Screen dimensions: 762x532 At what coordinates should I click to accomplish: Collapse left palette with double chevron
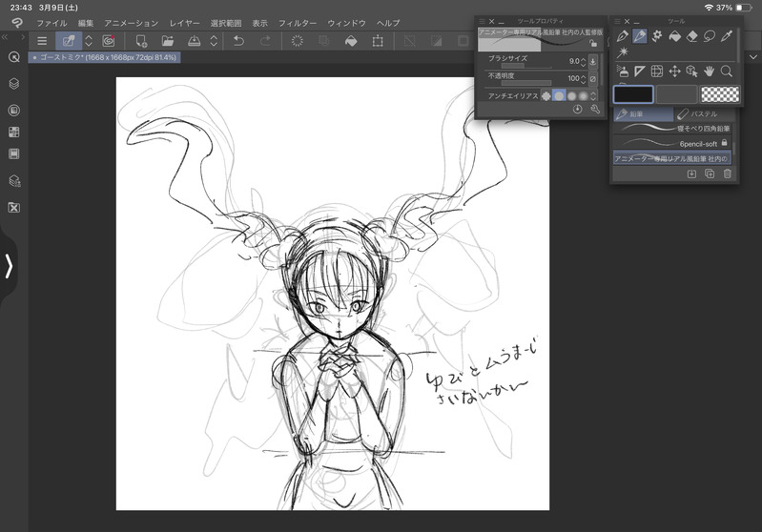5,37
